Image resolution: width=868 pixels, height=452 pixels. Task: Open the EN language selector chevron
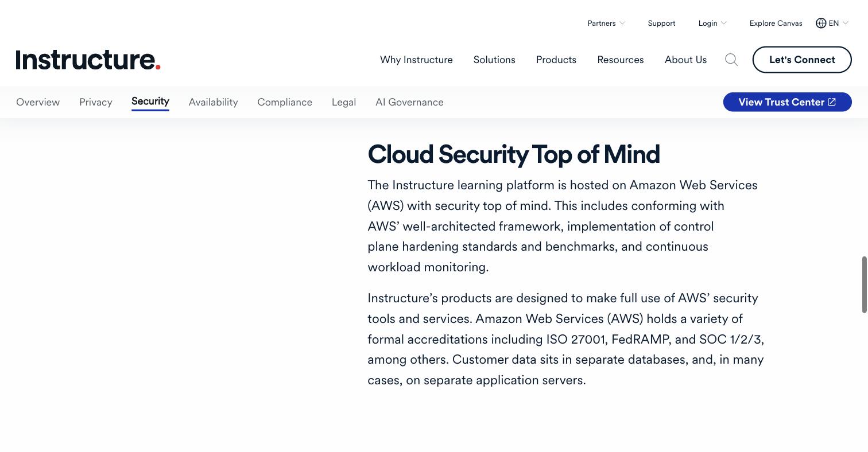(846, 23)
